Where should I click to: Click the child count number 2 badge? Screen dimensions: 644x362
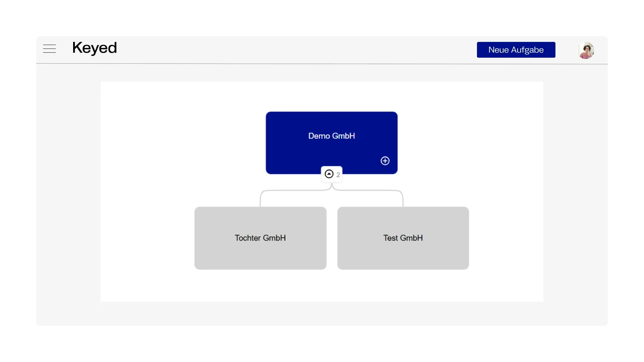(338, 175)
